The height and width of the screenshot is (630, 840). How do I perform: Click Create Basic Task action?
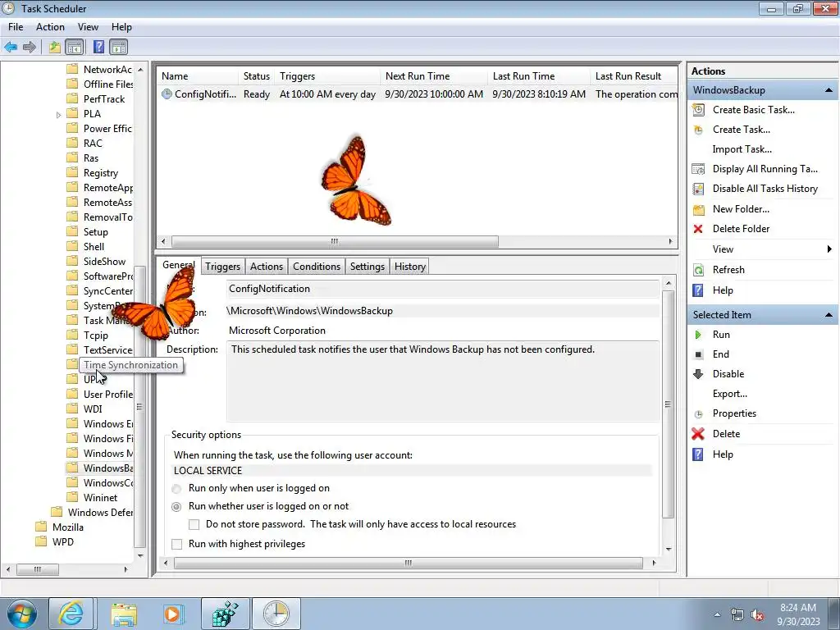point(753,110)
